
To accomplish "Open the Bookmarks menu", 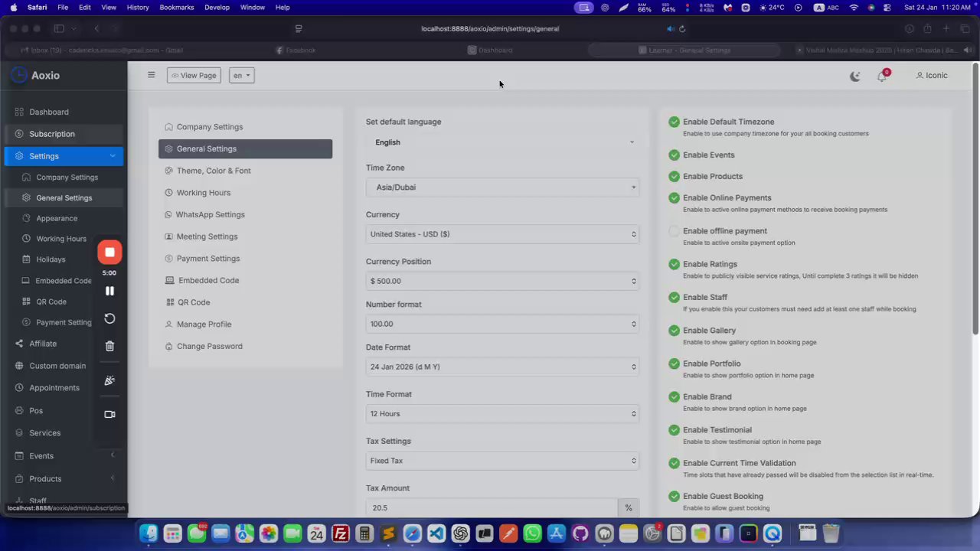I will tap(177, 7).
